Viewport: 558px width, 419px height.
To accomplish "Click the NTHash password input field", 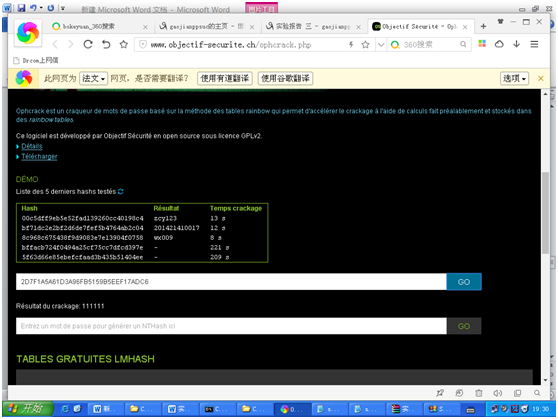I will [x=231, y=326].
